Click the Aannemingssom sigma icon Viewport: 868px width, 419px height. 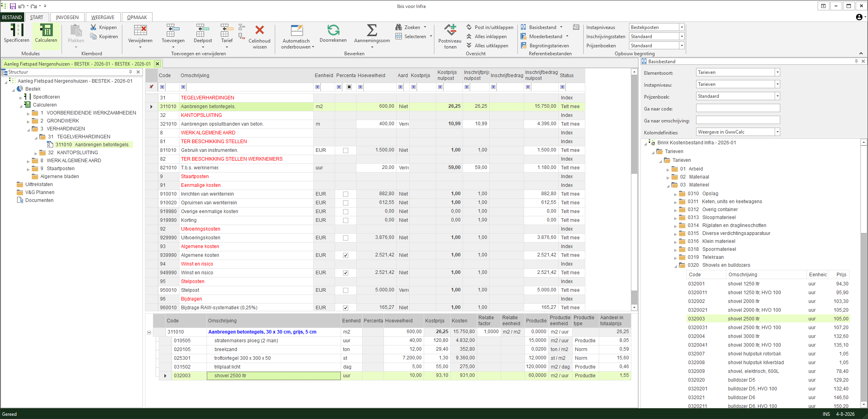coord(372,30)
